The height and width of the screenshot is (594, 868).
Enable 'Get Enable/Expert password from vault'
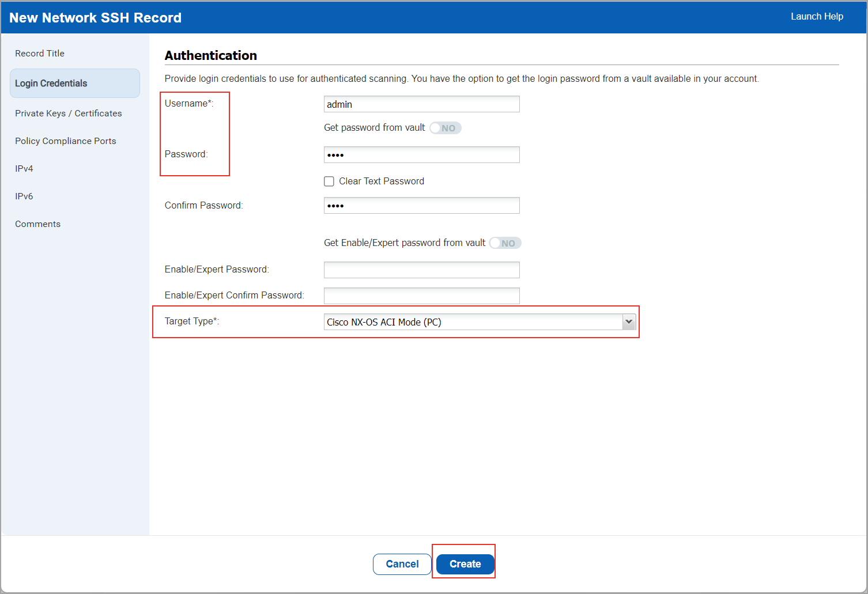pos(504,243)
